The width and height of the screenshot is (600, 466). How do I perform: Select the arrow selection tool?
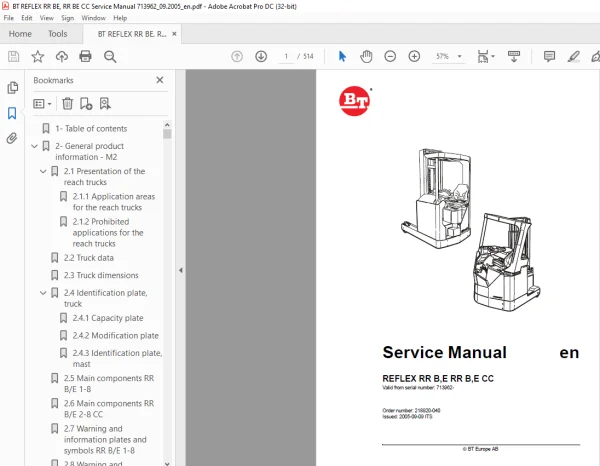click(342, 57)
